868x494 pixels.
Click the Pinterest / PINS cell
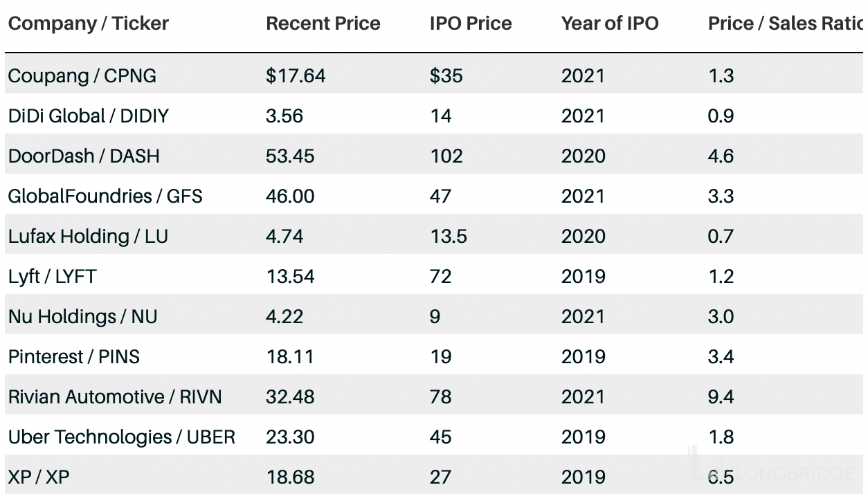[74, 356]
